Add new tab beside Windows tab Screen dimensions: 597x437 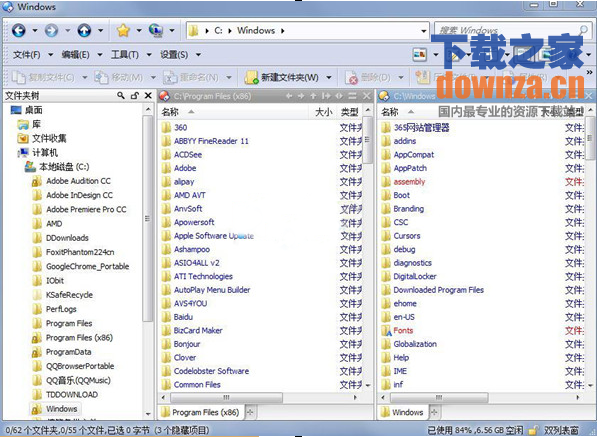(x=434, y=412)
